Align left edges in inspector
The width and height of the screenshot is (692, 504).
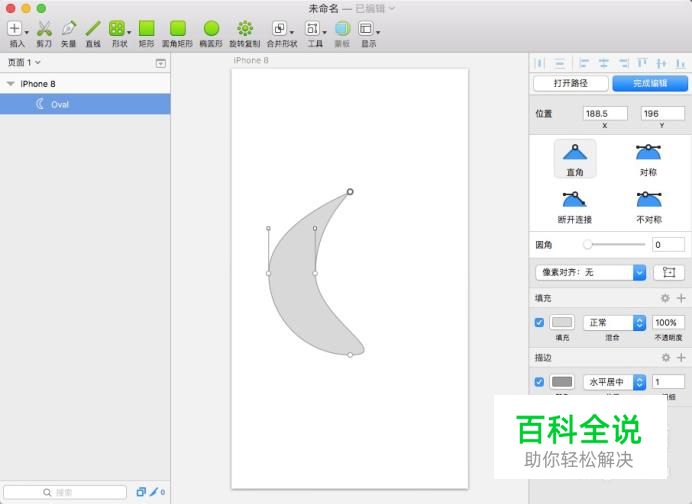[584, 64]
